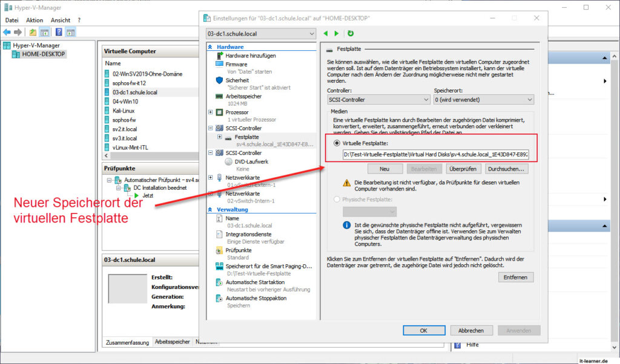Click the blue help icon in Hyper-V Manager toolbar
Viewport: 620px width, 364px height.
(59, 33)
